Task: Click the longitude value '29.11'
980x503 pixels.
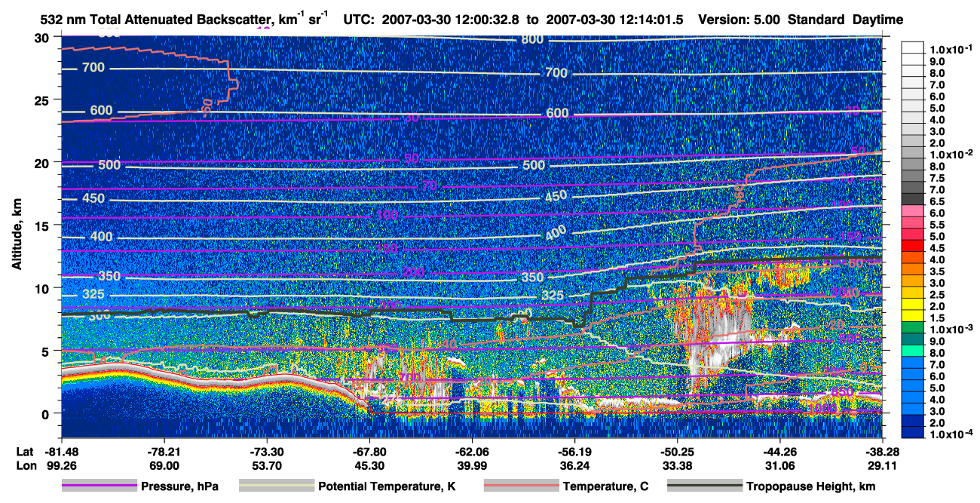Action: point(882,467)
